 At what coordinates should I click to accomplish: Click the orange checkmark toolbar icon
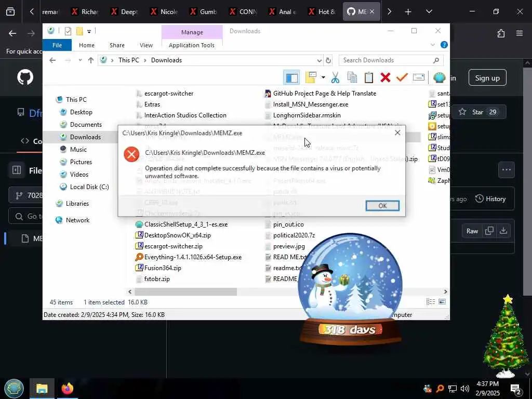[x=402, y=78]
